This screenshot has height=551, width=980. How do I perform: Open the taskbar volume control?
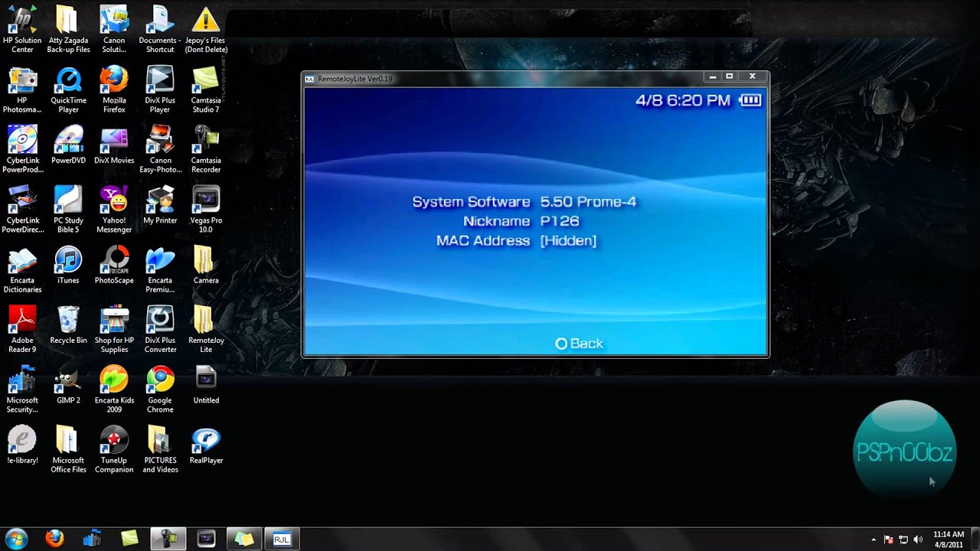917,540
